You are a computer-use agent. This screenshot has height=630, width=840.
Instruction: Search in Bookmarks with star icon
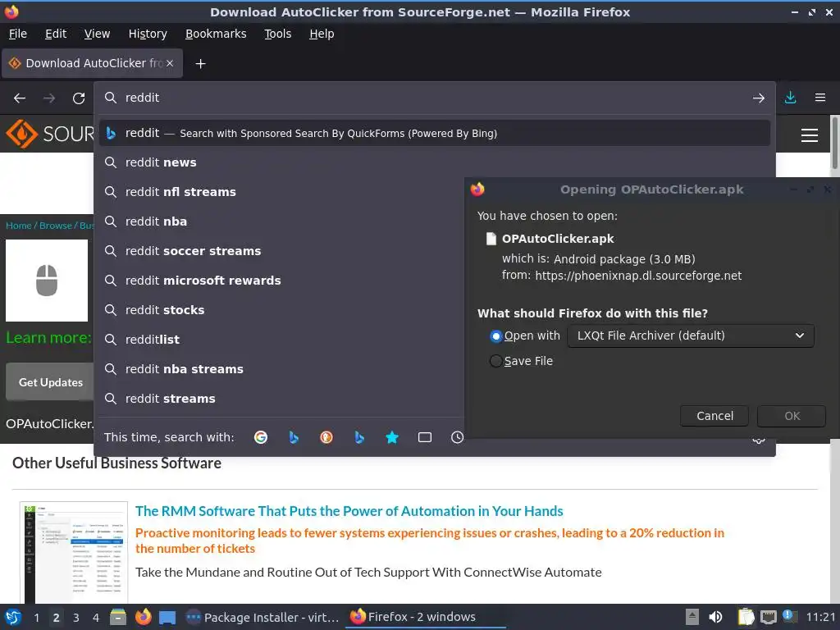coord(392,437)
